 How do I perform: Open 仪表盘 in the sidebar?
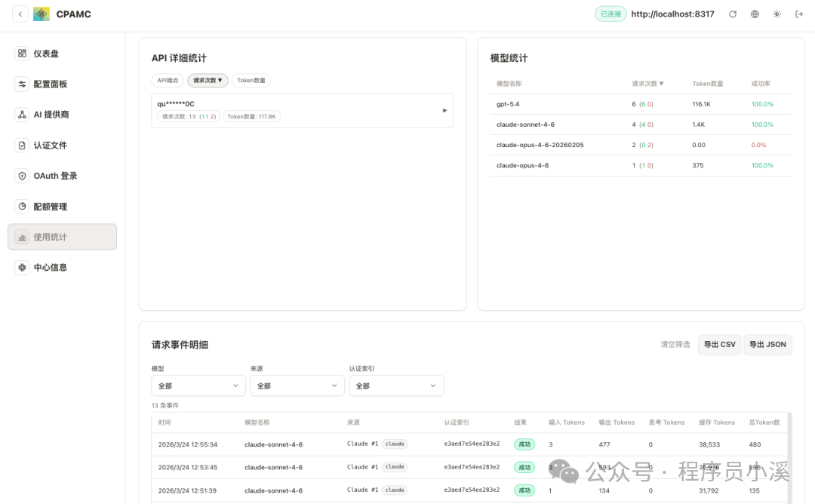[63, 53]
